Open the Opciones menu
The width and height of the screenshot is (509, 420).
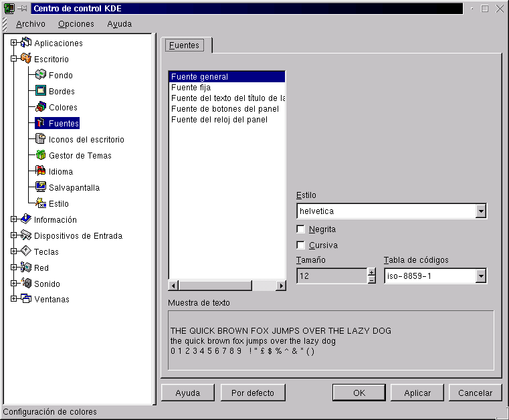click(x=76, y=24)
